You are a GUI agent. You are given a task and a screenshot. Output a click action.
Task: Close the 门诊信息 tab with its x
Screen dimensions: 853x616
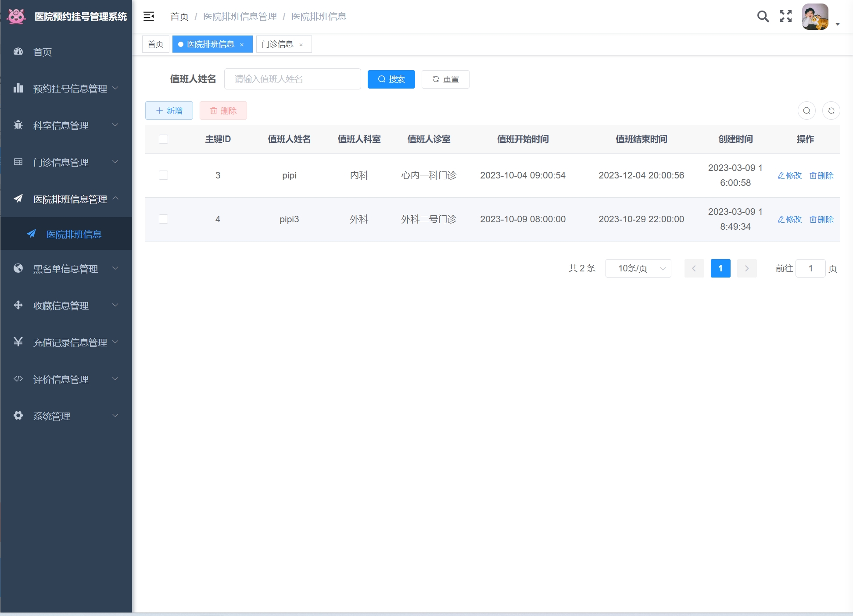click(x=301, y=45)
